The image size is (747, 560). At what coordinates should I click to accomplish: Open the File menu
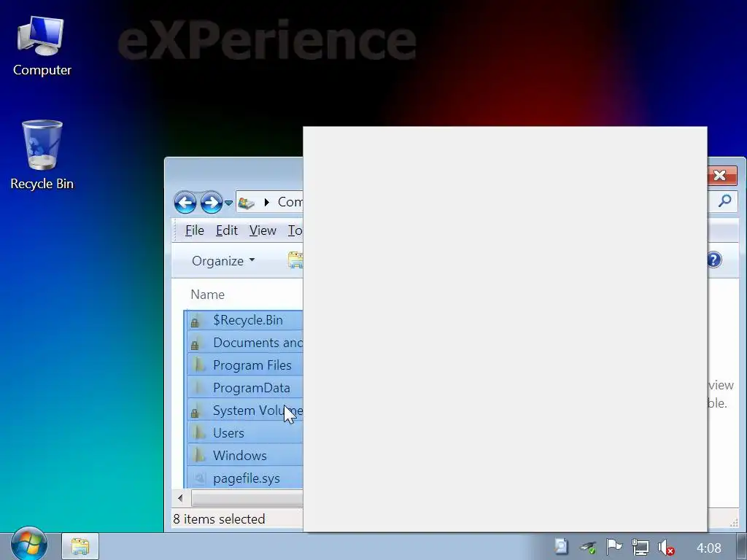194,230
